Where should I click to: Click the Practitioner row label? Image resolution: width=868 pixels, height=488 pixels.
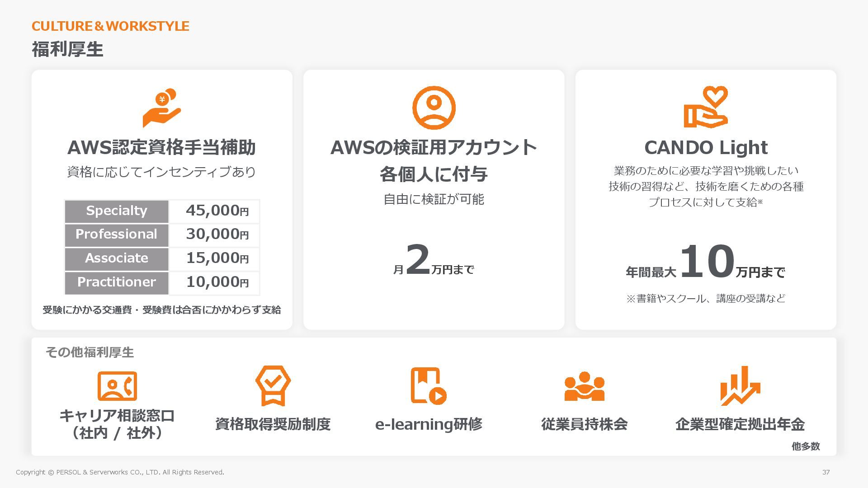point(117,282)
